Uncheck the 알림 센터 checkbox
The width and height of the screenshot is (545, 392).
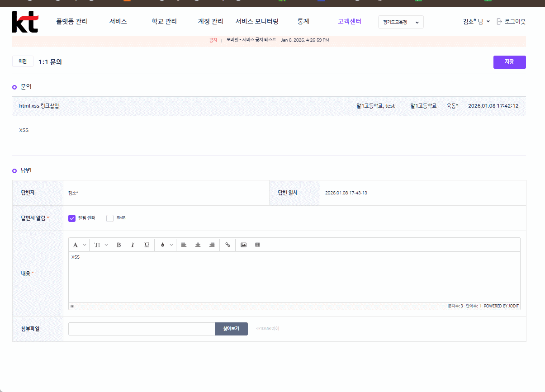(72, 218)
